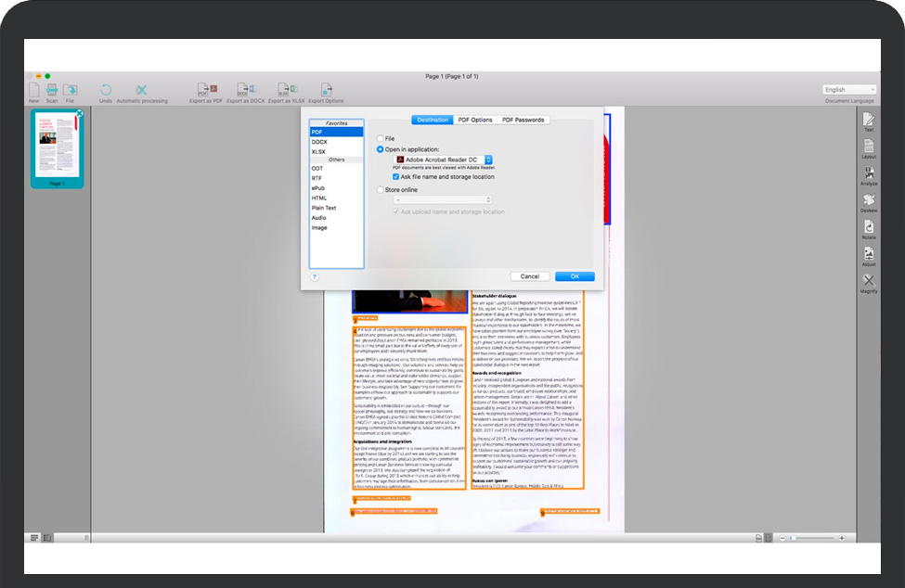Open the Adobe Acrobat Reader DC dropdown

442,160
